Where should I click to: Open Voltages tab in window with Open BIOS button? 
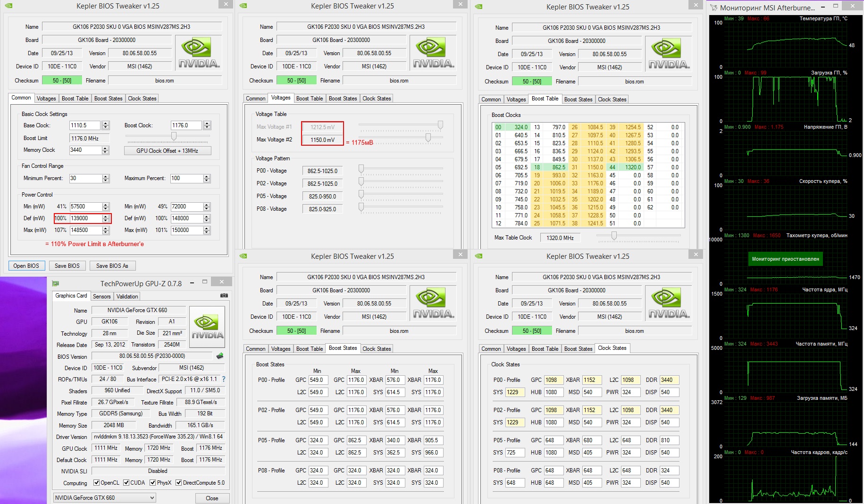pyautogui.click(x=46, y=99)
